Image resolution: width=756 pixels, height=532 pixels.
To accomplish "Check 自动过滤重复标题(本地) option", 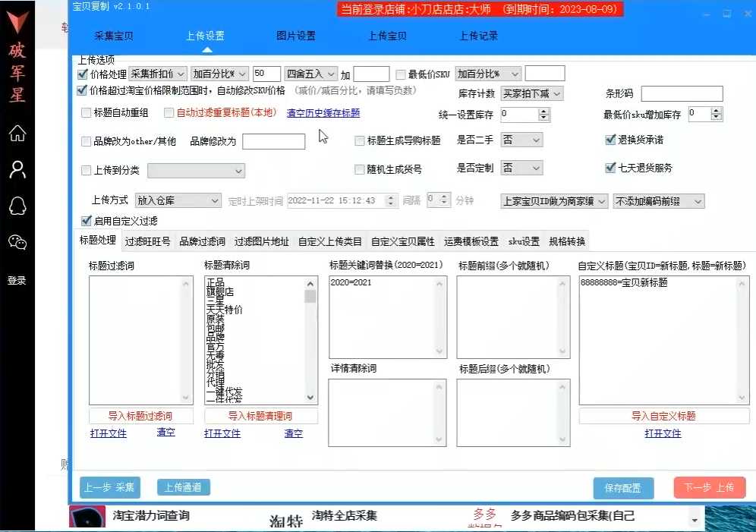I will click(x=169, y=113).
